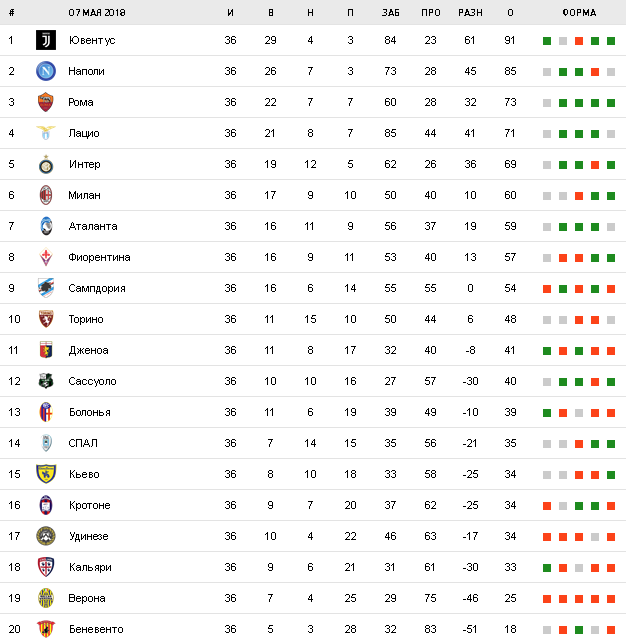
Task: Click the Juventus club logo
Action: click(x=46, y=40)
